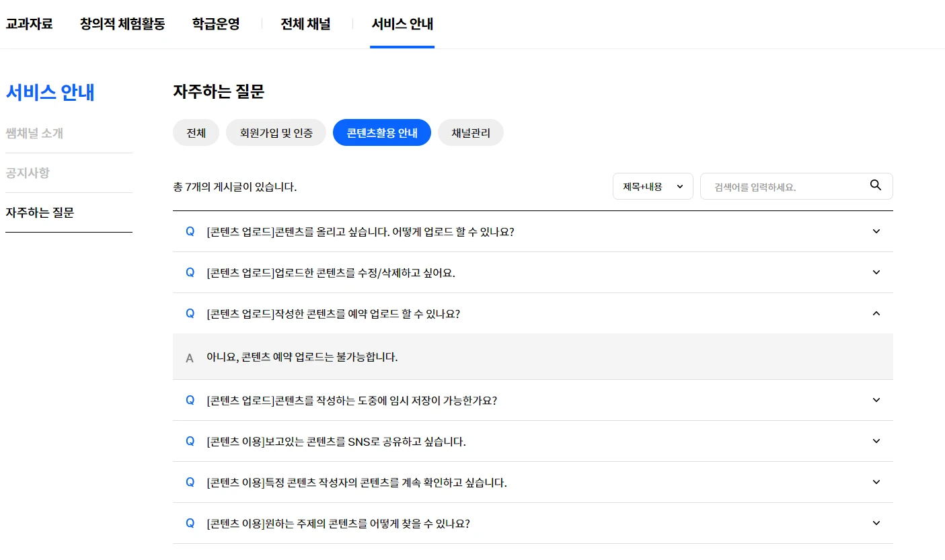Screen dimensions: 945x560
Task: Expand the 어떻게 업로드 할 수 있나요 question chevron
Action: click(x=876, y=231)
